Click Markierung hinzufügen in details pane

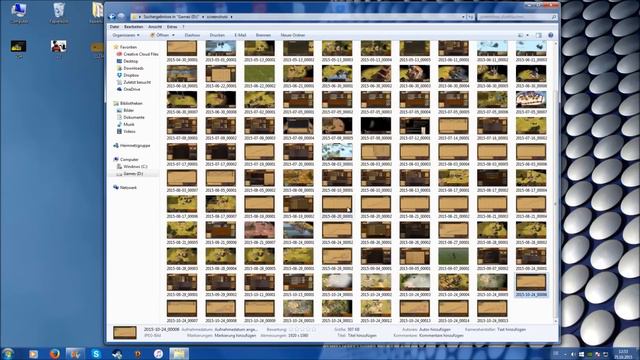point(235,336)
